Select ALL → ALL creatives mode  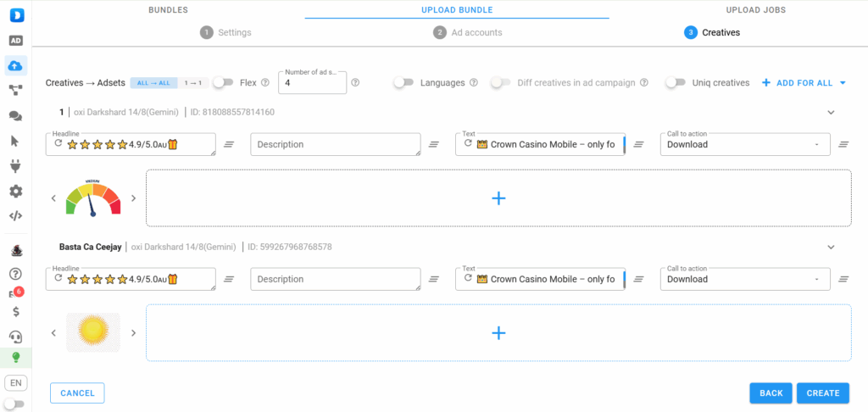(x=154, y=83)
